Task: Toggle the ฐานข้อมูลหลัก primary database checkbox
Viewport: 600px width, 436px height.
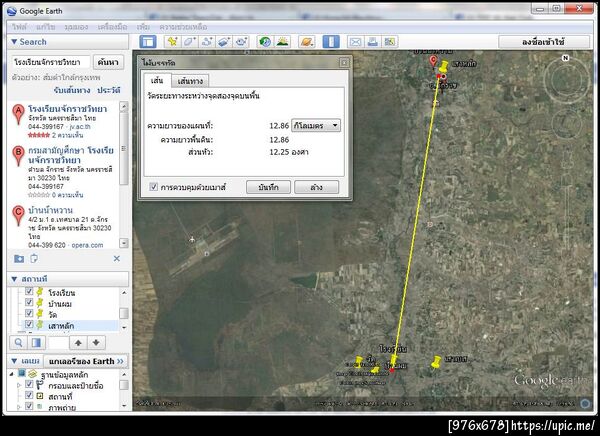Action: [x=22, y=373]
